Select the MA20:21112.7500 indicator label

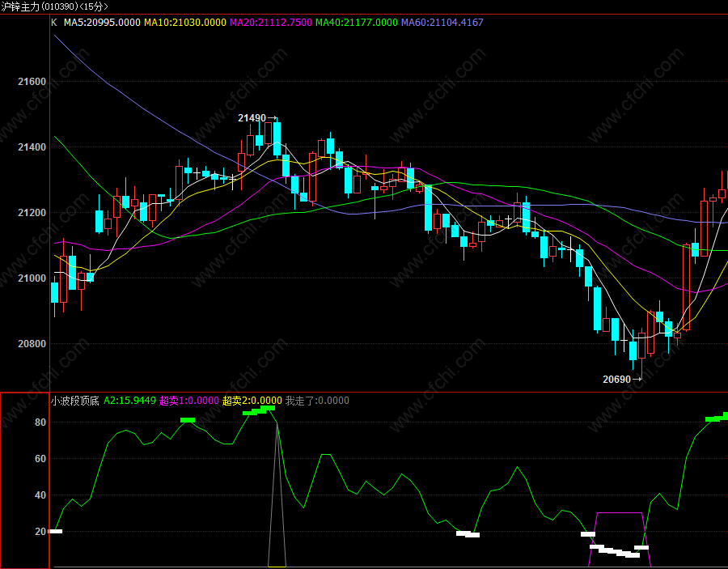click(x=271, y=23)
